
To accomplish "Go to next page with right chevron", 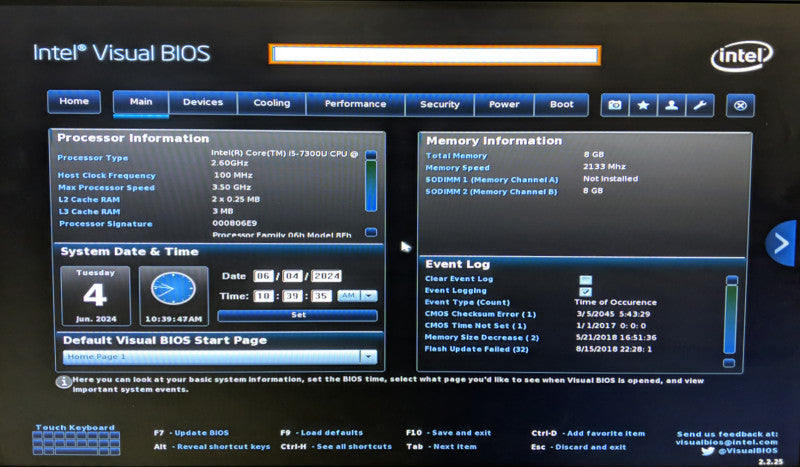I will click(x=782, y=243).
